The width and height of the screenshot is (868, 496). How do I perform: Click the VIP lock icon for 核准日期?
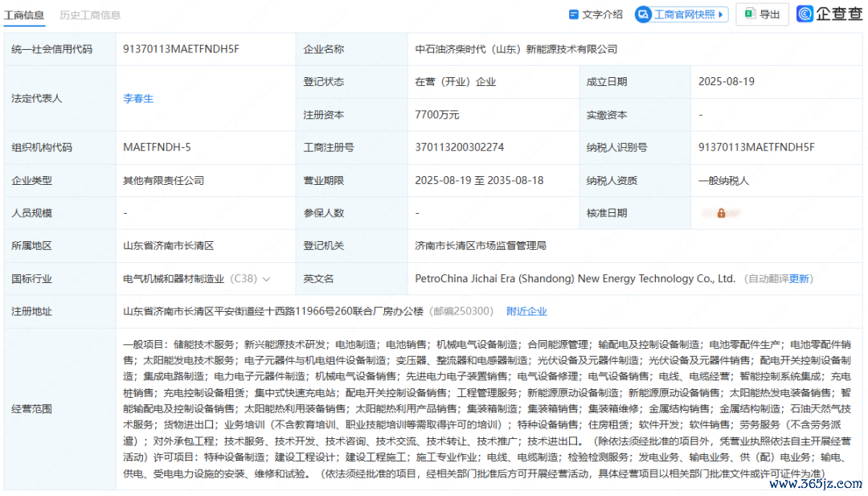click(721, 213)
